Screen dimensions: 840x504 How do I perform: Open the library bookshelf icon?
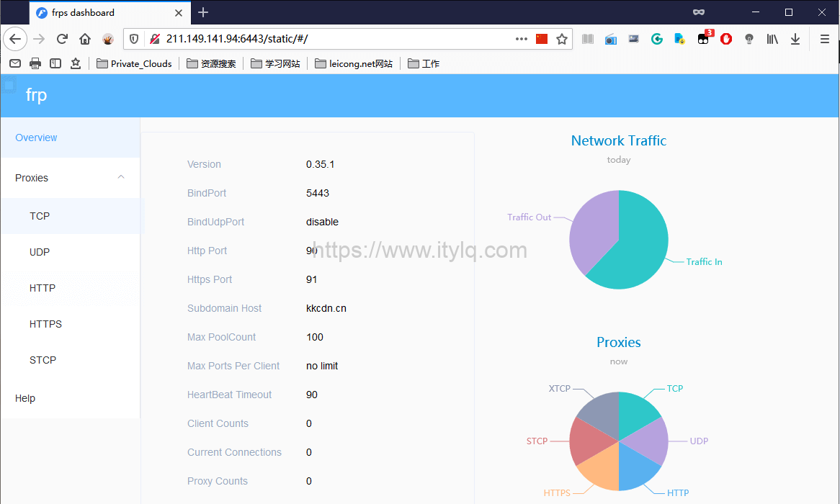point(772,39)
